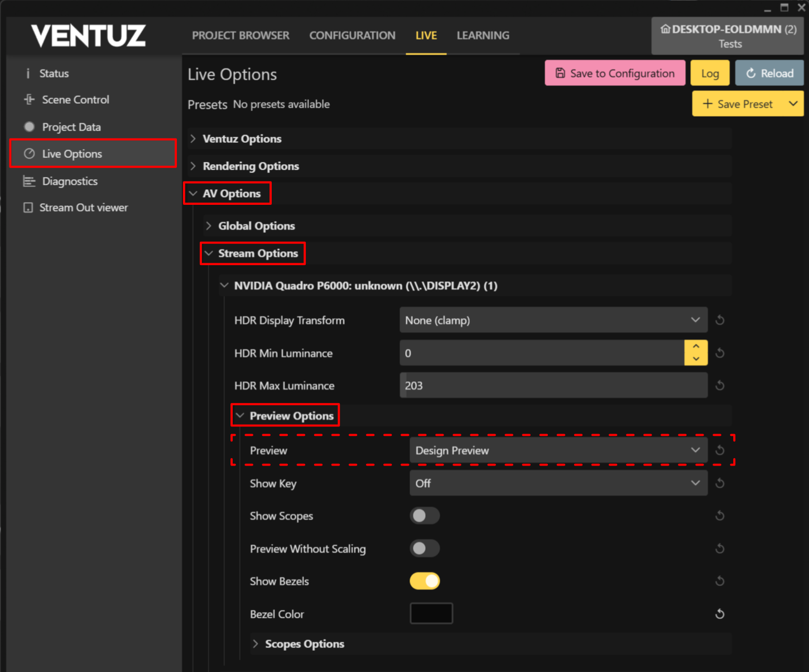This screenshot has width=809, height=672.
Task: Click the Scene Control sidebar icon
Action: click(x=29, y=100)
